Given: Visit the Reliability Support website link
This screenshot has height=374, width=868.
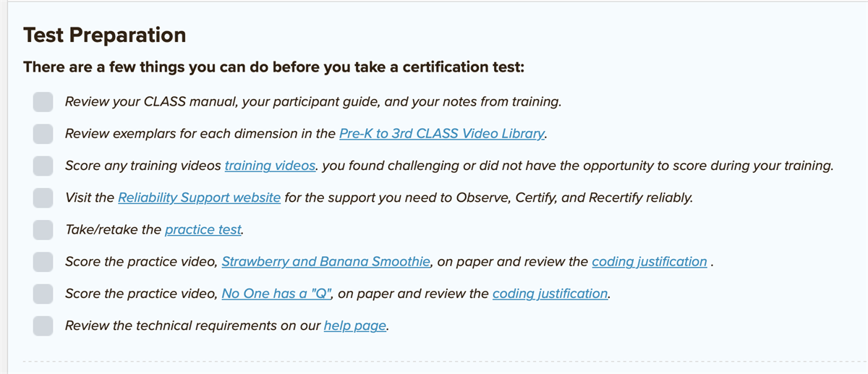Looking at the screenshot, I should point(199,197).
